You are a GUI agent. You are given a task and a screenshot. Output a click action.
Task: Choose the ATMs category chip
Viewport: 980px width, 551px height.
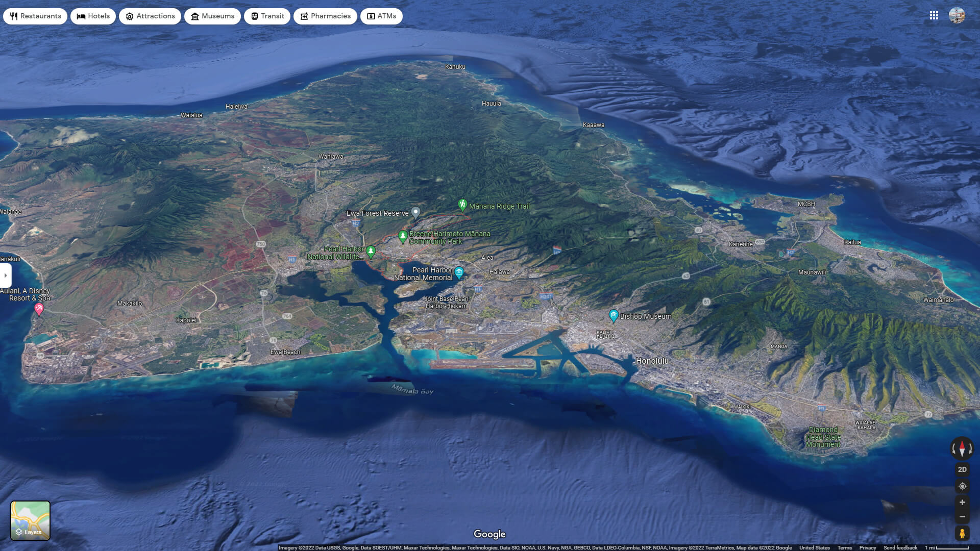point(381,16)
